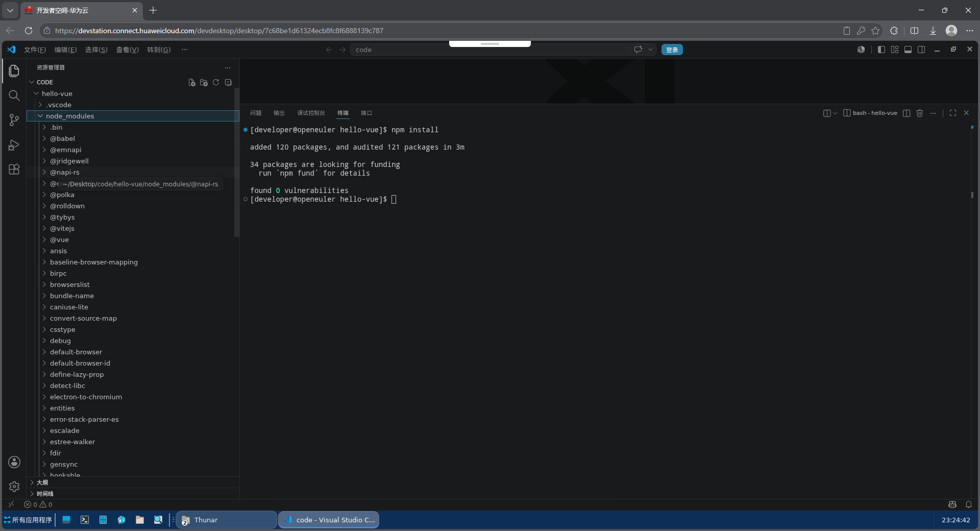Image resolution: width=980 pixels, height=531 pixels.
Task: Toggle secondary side bar visibility
Action: [x=921, y=50]
